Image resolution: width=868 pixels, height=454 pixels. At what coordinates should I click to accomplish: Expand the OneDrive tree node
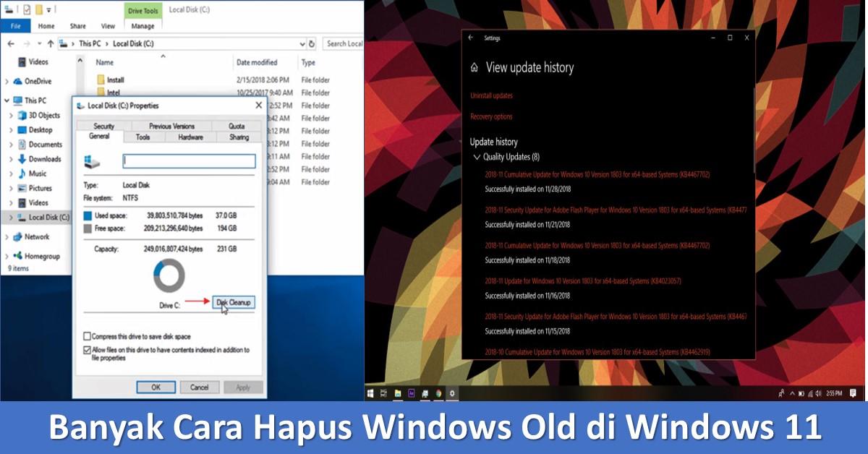[8, 82]
